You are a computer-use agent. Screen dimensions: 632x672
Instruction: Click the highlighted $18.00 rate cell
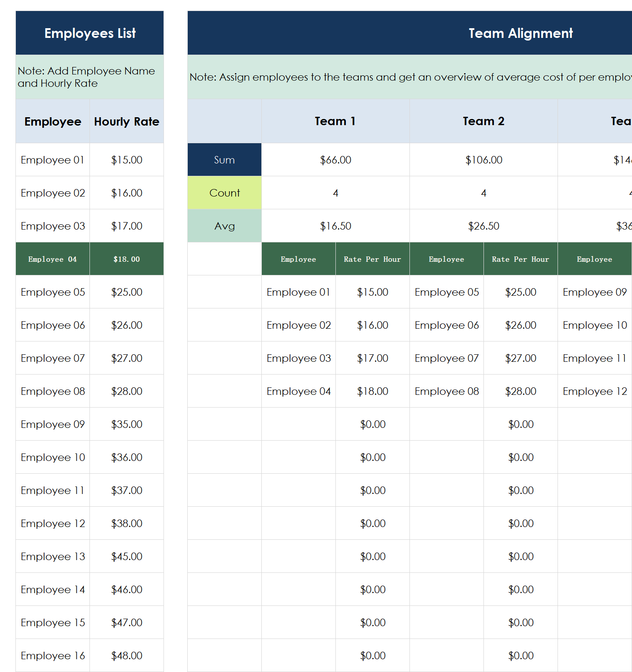click(x=126, y=259)
